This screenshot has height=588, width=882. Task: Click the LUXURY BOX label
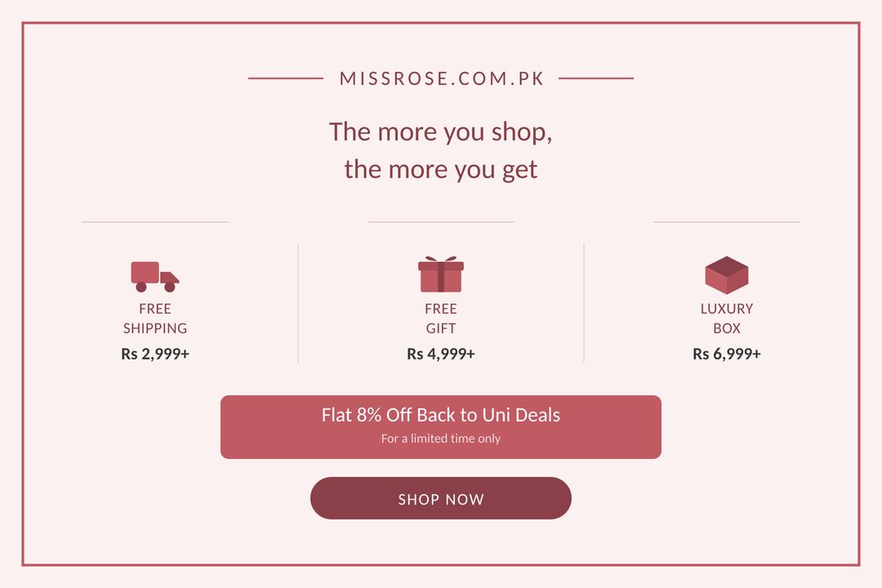[x=727, y=318]
